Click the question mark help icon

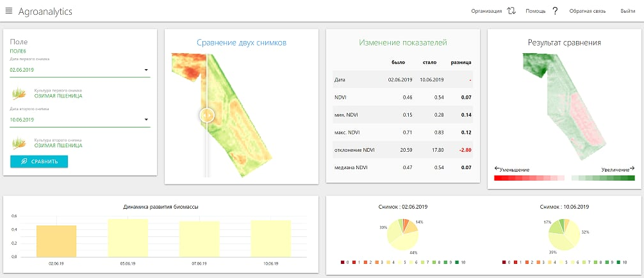(555, 11)
